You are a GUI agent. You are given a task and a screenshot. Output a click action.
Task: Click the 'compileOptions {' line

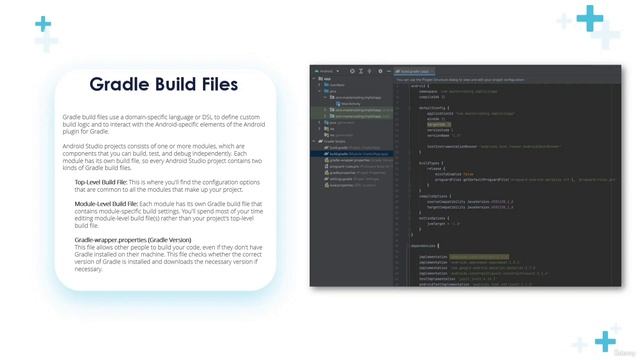tap(435, 196)
